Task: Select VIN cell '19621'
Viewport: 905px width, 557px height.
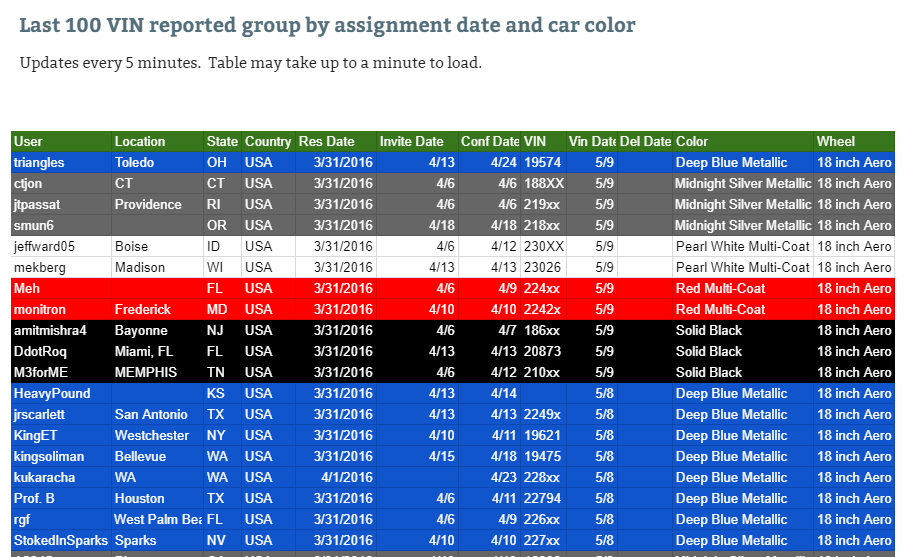Action: 543,435
